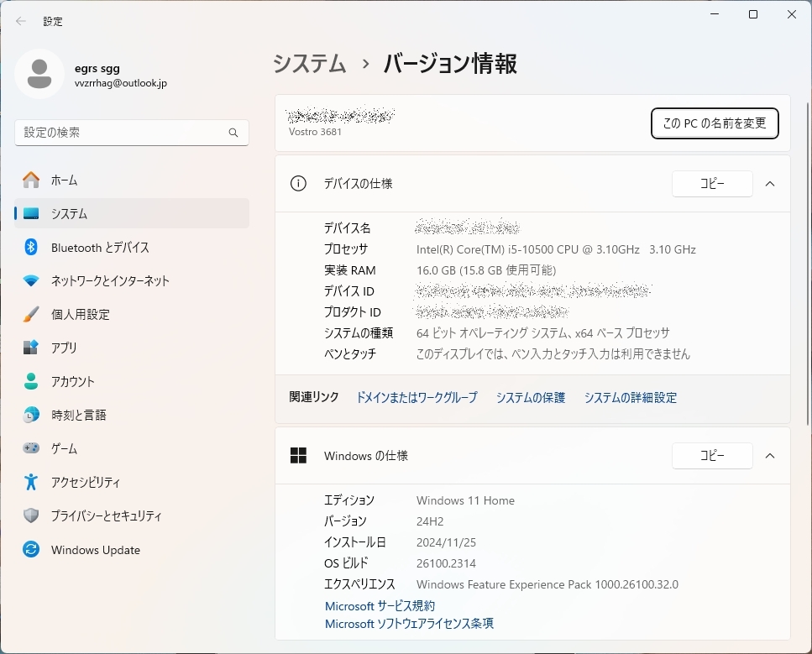Click the back arrow at top left

click(x=20, y=21)
